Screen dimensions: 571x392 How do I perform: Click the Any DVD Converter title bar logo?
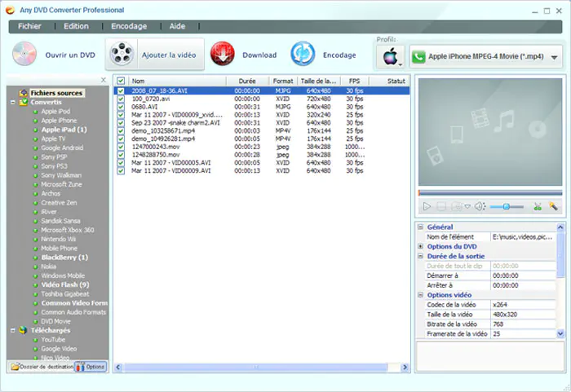[x=10, y=11]
